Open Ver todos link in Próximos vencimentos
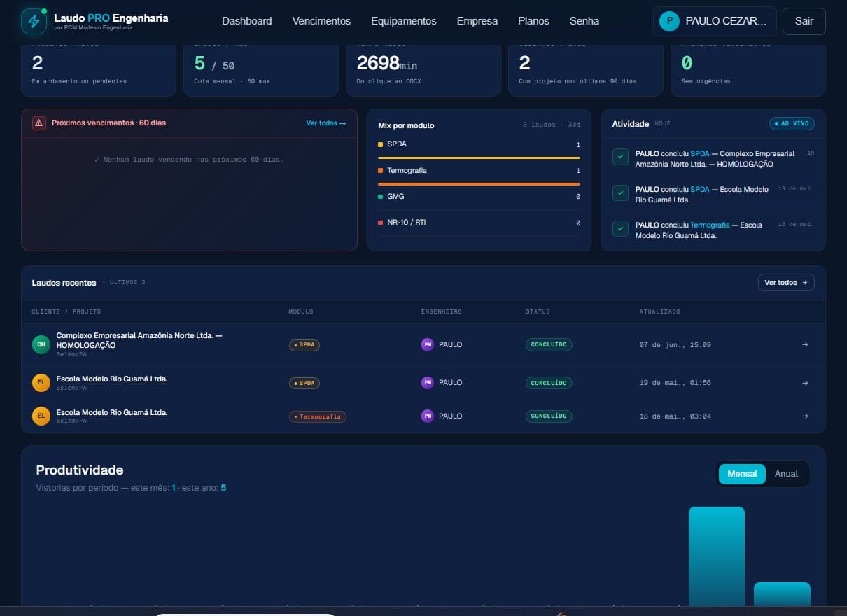Viewport: 847px width, 616px height. tap(326, 123)
